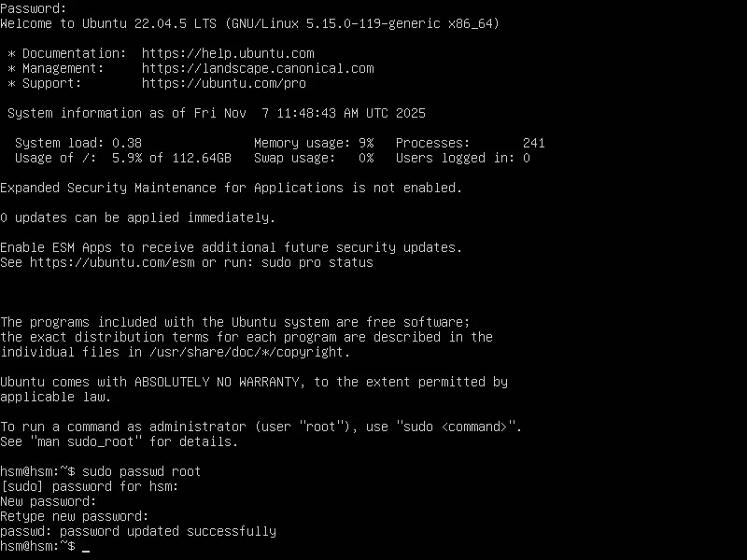The height and width of the screenshot is (560, 747).
Task: Click the 'Users logged in: 0' text
Action: tap(463, 158)
